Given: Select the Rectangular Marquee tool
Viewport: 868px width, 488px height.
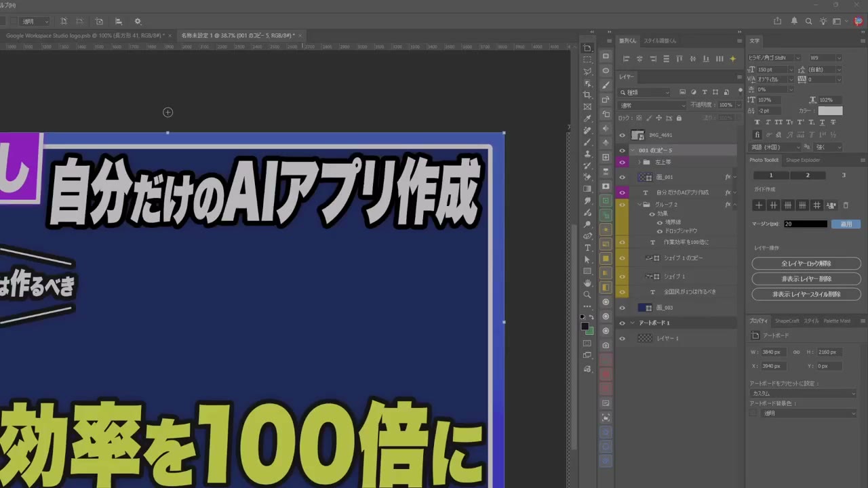Looking at the screenshot, I should [x=587, y=60].
